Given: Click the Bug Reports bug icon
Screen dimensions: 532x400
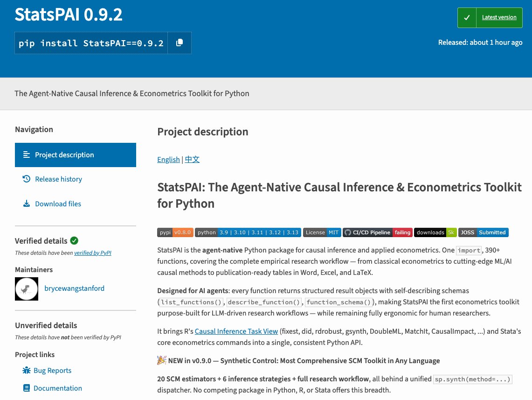Looking at the screenshot, I should [x=26, y=371].
